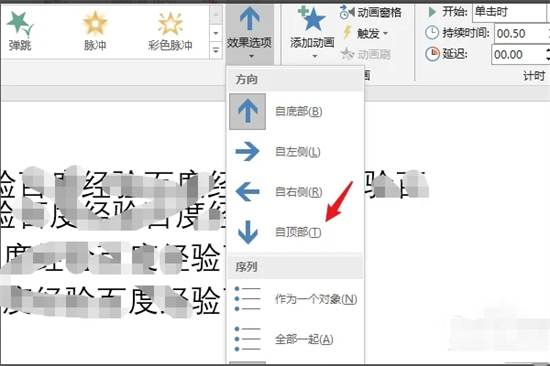Open the 动画窗格 animation pane
This screenshot has width=550, height=366.
[x=370, y=13]
